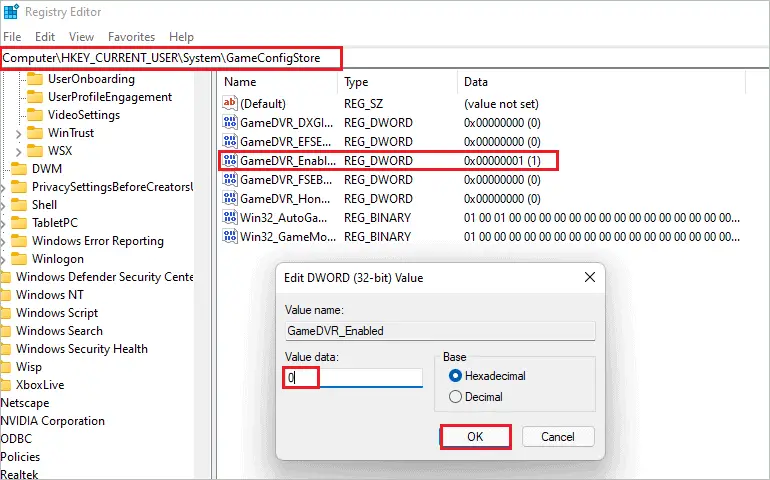Select the UserOnboarding folder icon
The height and width of the screenshot is (480, 770).
coord(35,79)
